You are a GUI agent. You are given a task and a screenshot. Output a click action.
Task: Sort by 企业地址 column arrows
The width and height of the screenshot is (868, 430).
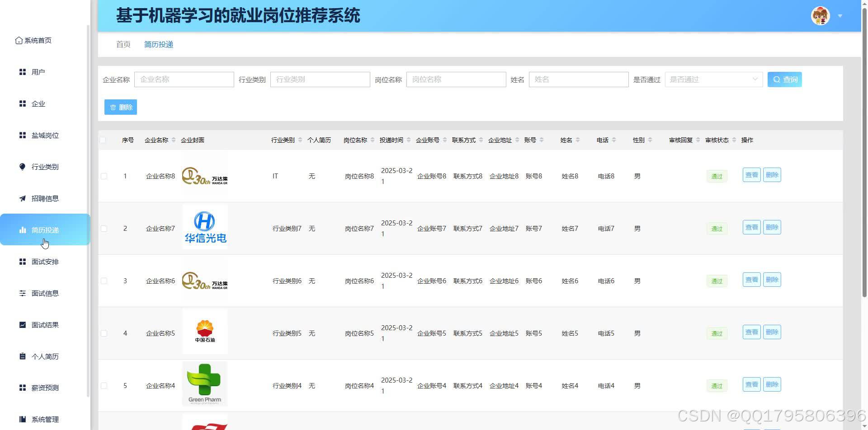coord(517,140)
